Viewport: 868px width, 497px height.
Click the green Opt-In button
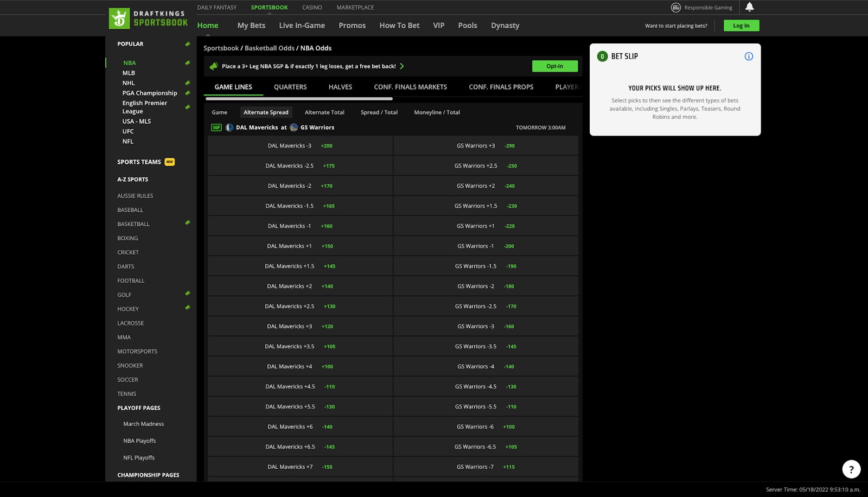554,66
